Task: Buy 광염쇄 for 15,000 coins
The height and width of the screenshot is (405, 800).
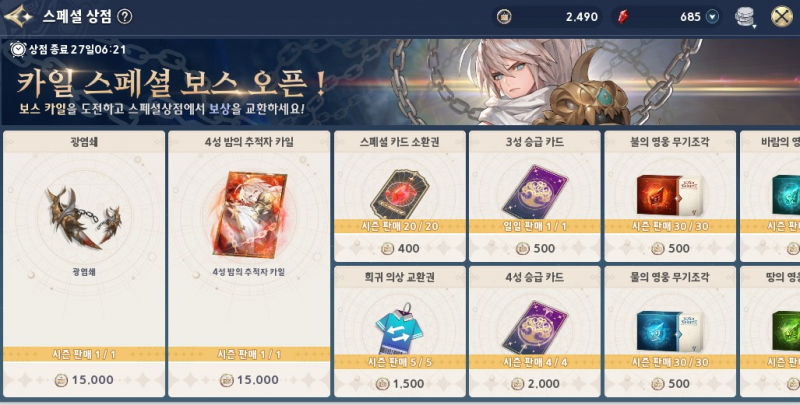Action: tap(84, 380)
